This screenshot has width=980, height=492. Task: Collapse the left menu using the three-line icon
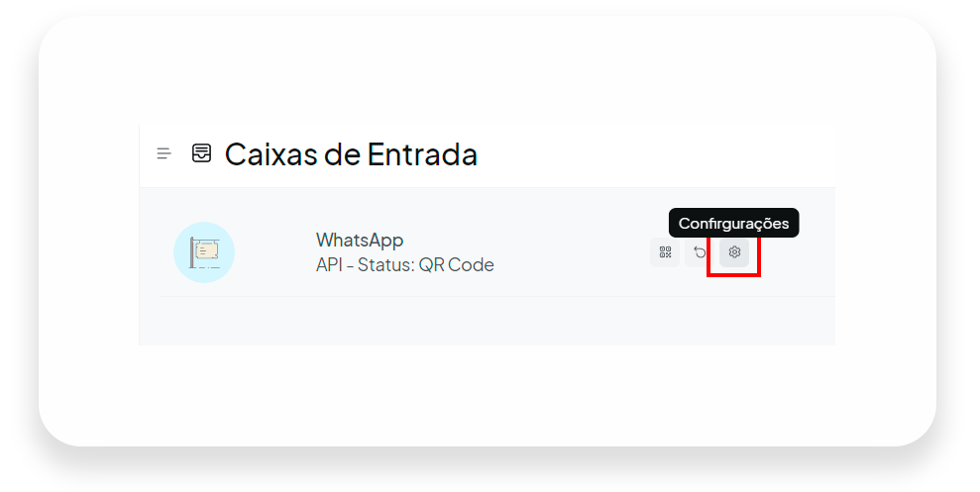[163, 153]
